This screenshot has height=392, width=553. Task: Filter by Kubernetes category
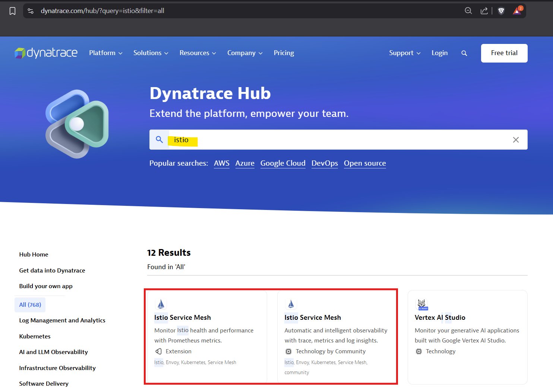coord(35,336)
